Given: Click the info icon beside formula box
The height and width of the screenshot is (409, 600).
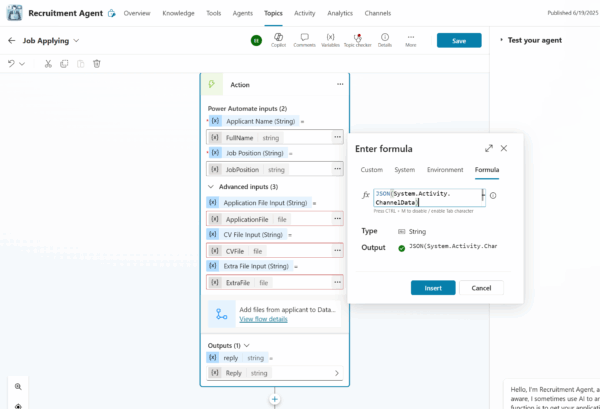Looking at the screenshot, I should click(493, 196).
